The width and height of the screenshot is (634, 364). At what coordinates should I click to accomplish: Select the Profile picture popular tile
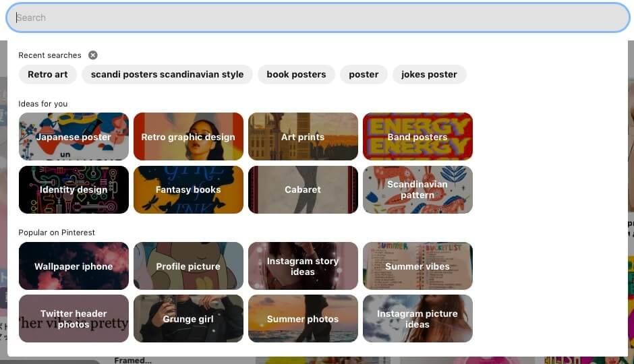[x=188, y=266]
